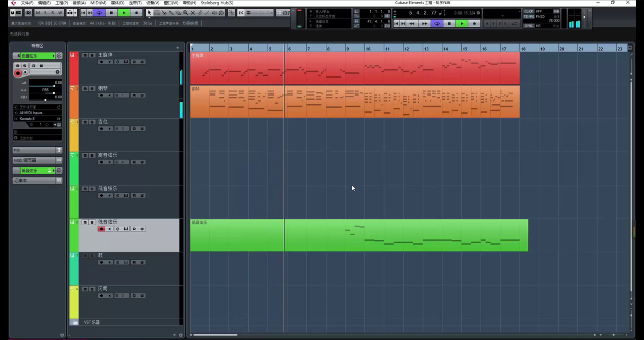Image resolution: width=644 pixels, height=340 pixels.
Task: Click the main toolbar Stop button
Action: click(111, 13)
